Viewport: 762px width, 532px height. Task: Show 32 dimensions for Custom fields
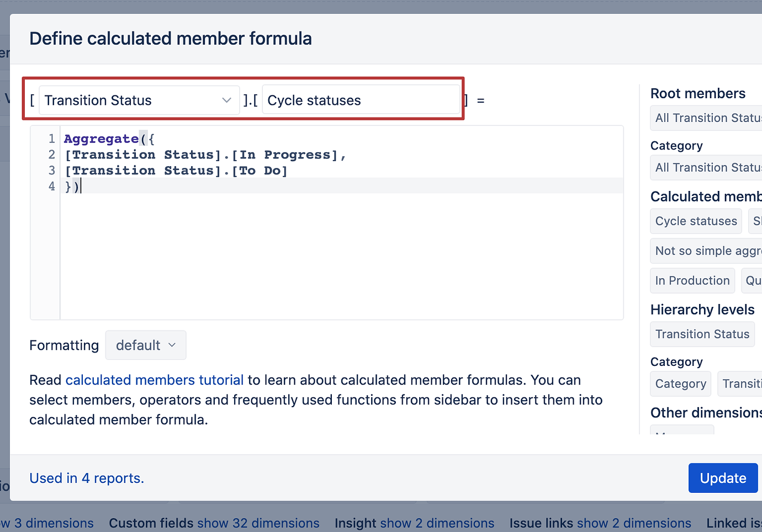[x=258, y=523]
